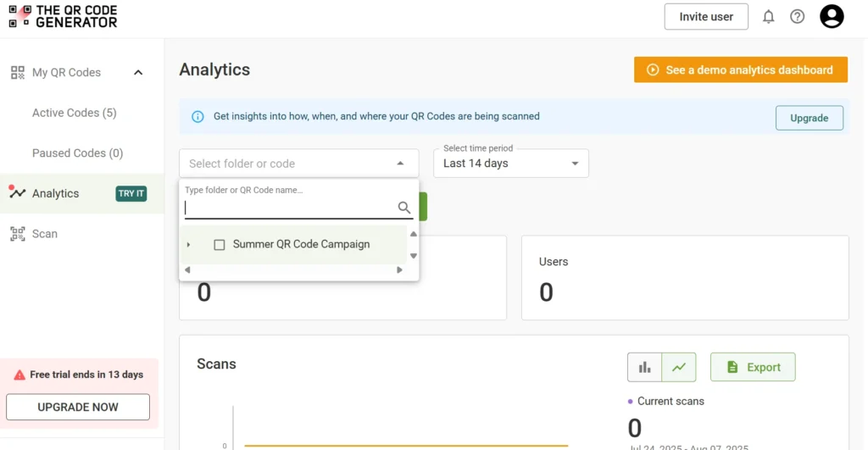The width and height of the screenshot is (868, 450).
Task: Click The QR Code Generator logo
Action: [x=63, y=16]
